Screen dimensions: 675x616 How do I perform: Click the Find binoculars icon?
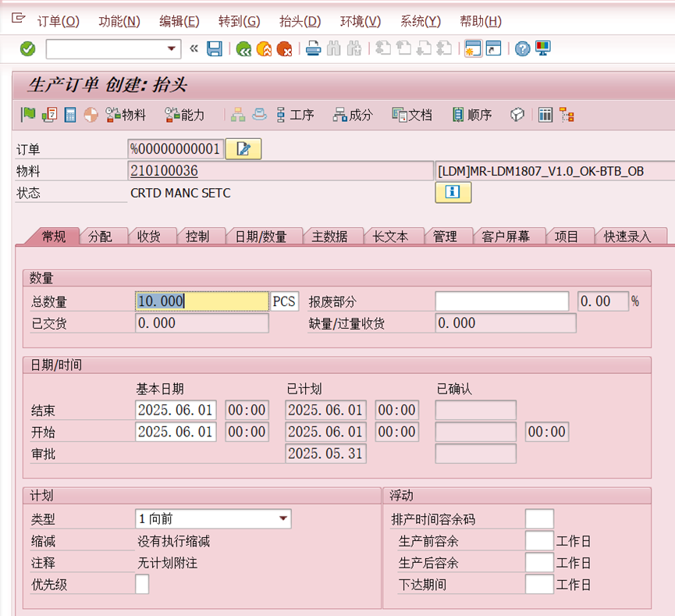pos(334,48)
